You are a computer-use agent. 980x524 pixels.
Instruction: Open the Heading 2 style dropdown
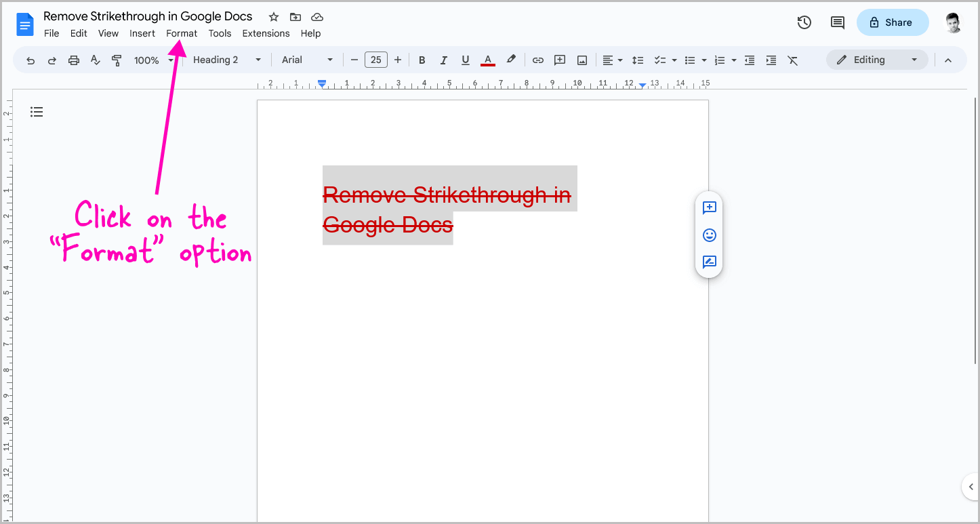coord(225,60)
